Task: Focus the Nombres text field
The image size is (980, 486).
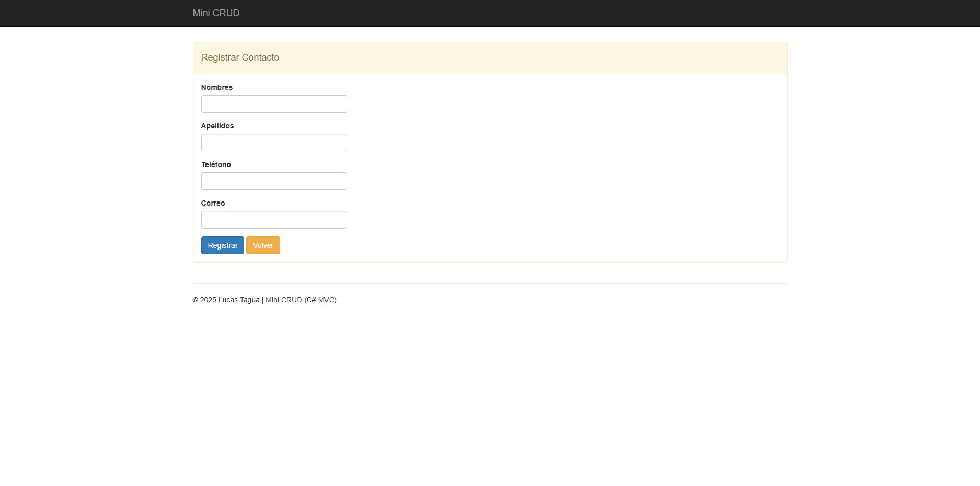Action: pos(274,104)
